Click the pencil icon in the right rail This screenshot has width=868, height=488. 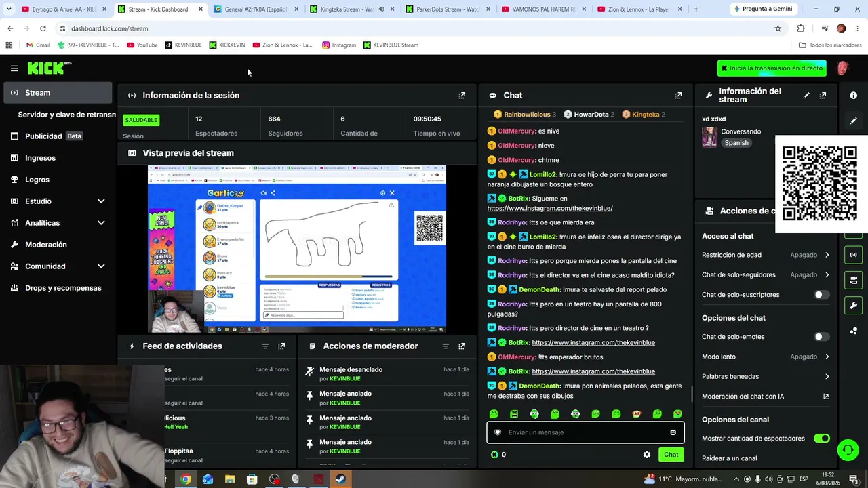point(853,121)
